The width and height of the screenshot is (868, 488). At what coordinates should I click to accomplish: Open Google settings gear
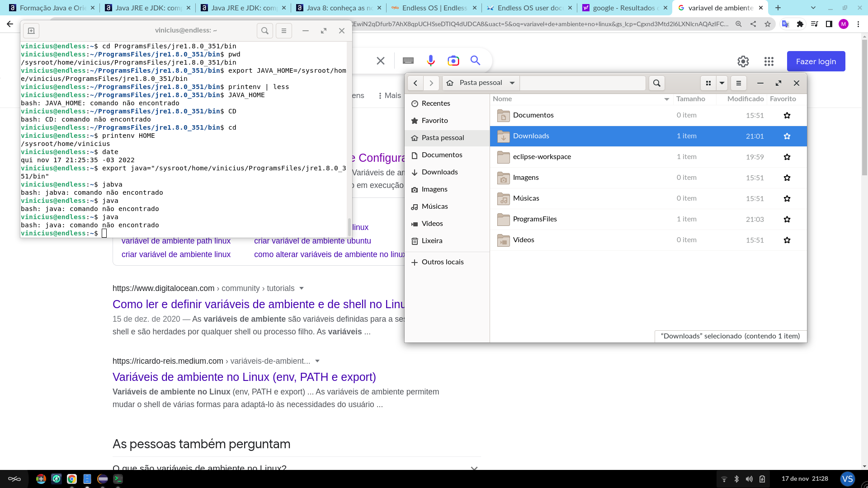click(x=743, y=61)
